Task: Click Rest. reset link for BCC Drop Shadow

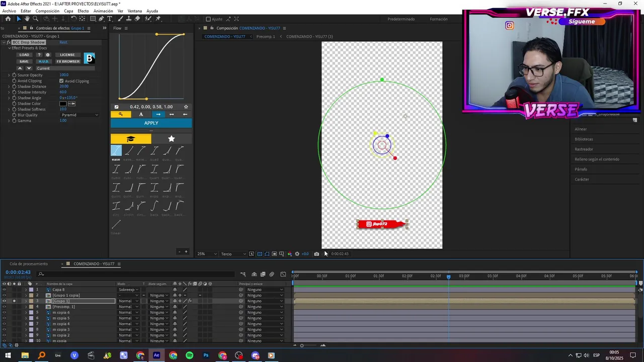Action: 63,42
